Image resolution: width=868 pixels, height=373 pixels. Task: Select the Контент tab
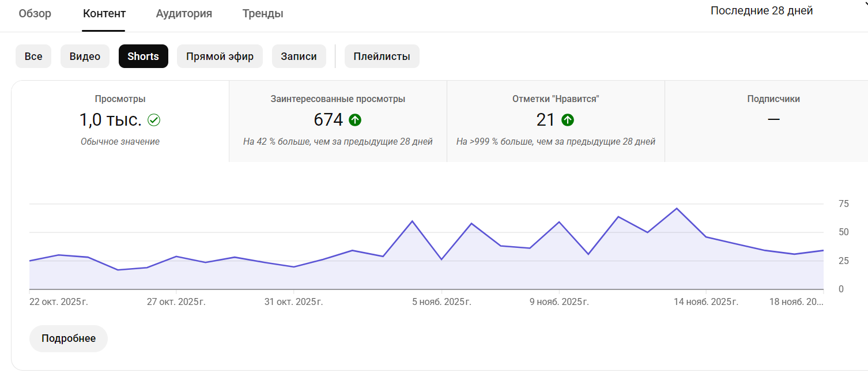click(104, 14)
